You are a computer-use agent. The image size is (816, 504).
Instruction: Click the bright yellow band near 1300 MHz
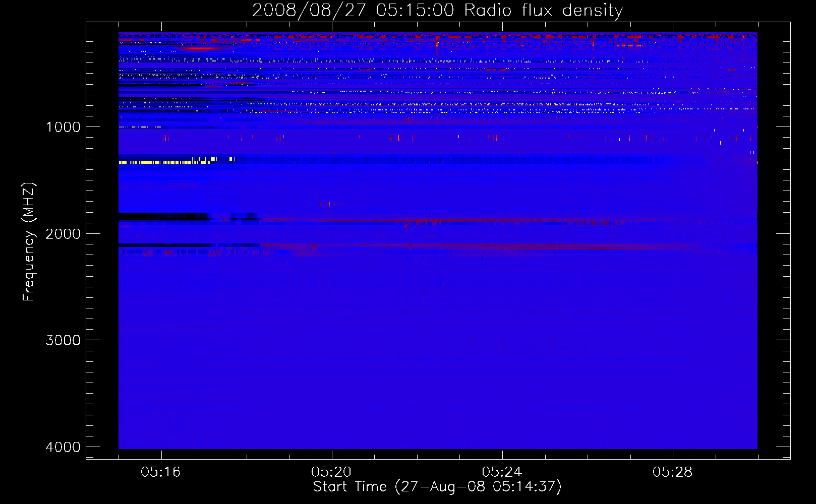[x=164, y=162]
